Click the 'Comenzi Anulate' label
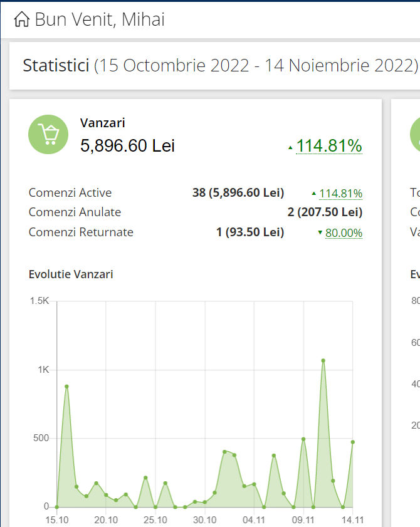The image size is (420, 527). coord(75,212)
